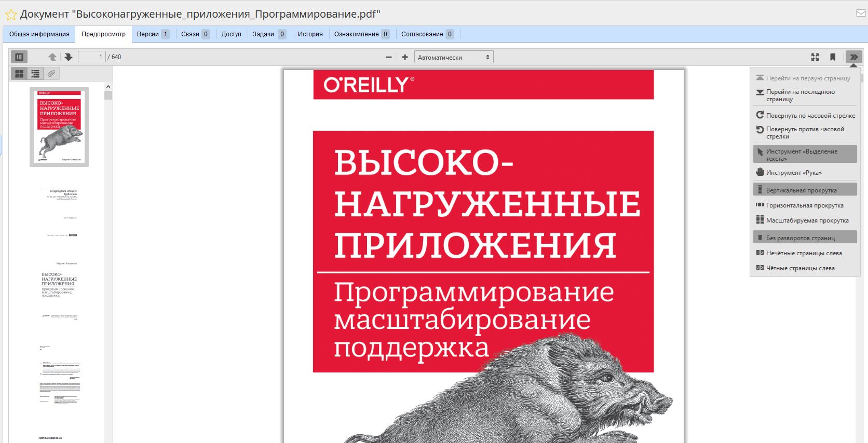Open the zoom level dropdown "Автоматически"
This screenshot has width=868, height=443.
[454, 57]
